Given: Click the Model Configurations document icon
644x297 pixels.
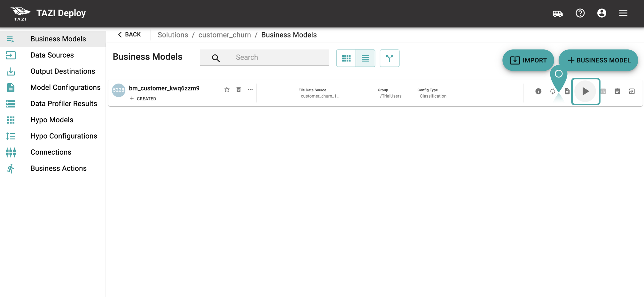Looking at the screenshot, I should 11,88.
